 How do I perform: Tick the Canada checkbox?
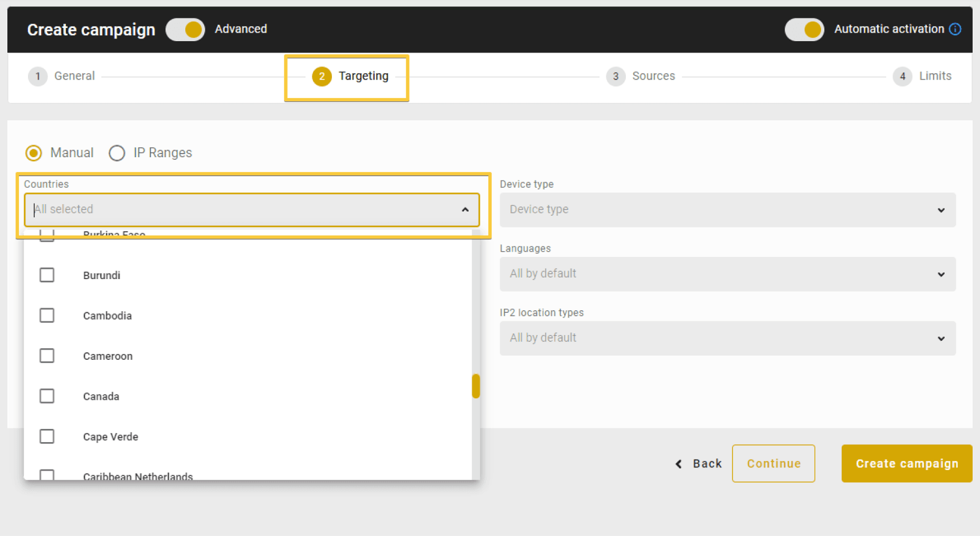click(x=47, y=396)
